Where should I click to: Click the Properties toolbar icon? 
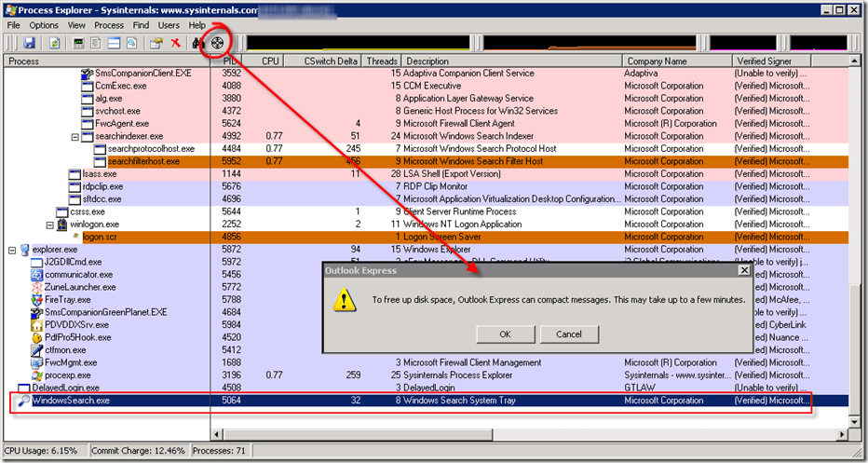pyautogui.click(x=156, y=43)
